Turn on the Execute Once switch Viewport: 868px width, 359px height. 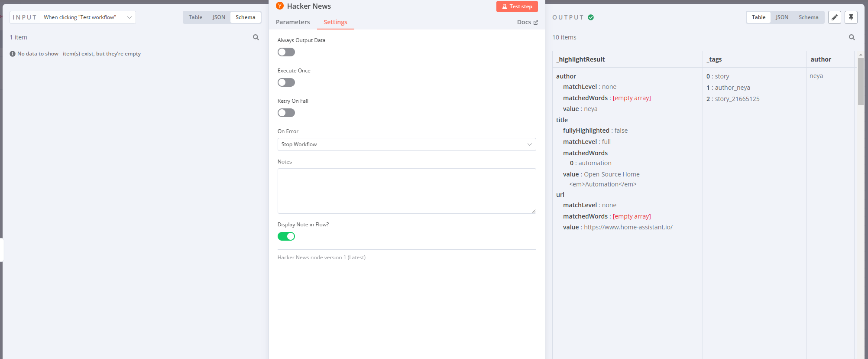(x=286, y=82)
